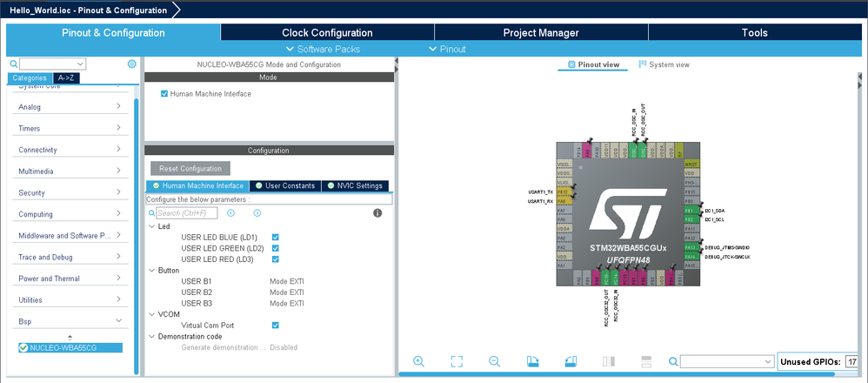Screen dimensions: 868x383
Task: Click the pin search magnifier icon
Action: tap(672, 361)
